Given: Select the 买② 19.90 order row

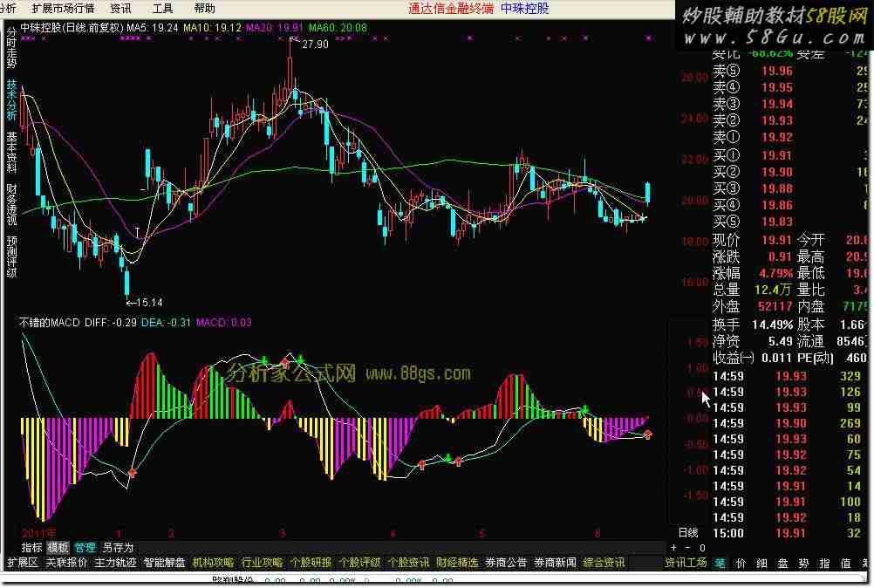Looking at the screenshot, I should [790, 172].
